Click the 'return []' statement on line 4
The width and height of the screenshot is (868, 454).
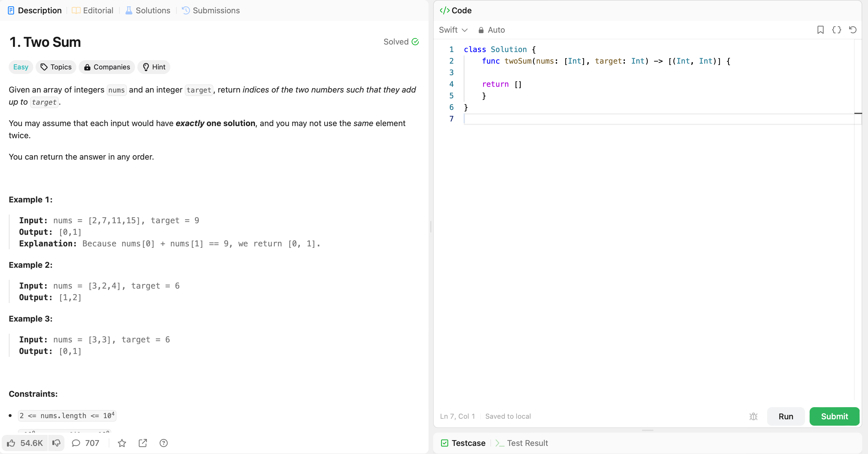tap(502, 84)
